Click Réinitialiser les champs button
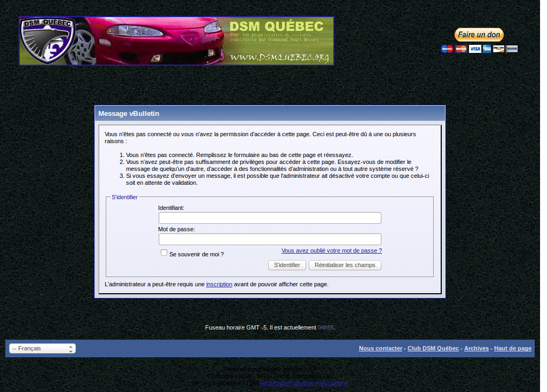Image resolution: width=547 pixels, height=392 pixels. tap(345, 265)
